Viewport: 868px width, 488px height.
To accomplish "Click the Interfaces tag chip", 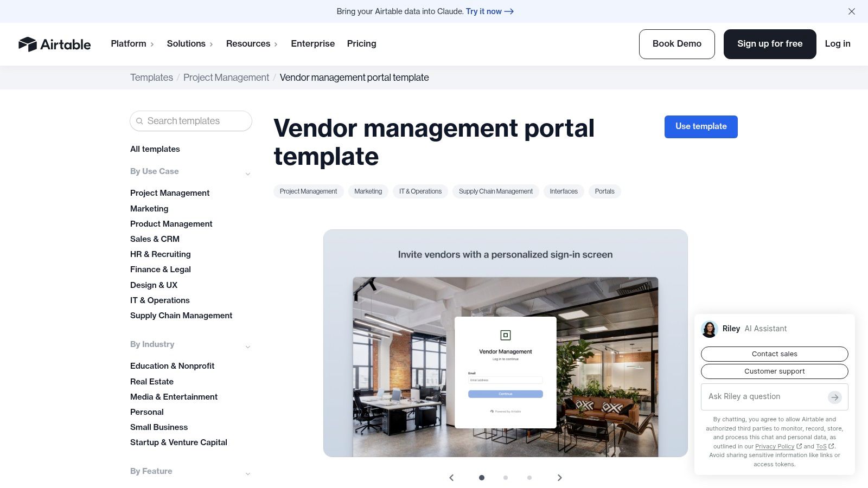I will coord(564,191).
